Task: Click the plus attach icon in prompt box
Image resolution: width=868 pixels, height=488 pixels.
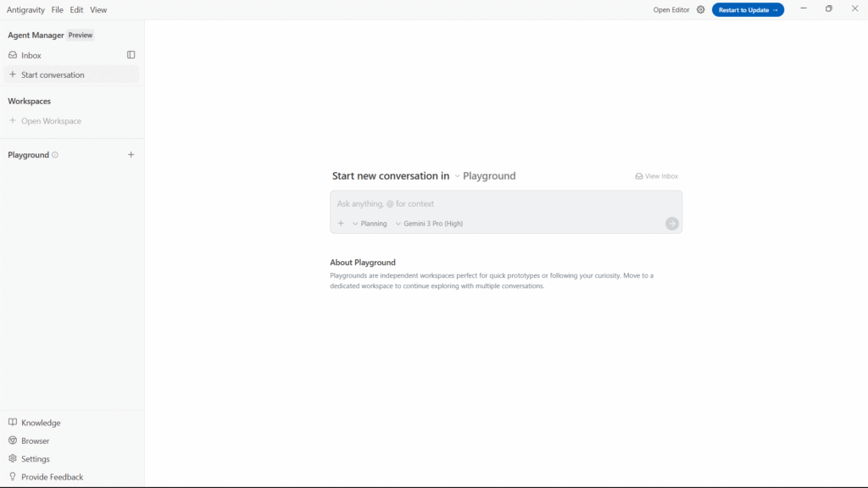Action: (341, 224)
